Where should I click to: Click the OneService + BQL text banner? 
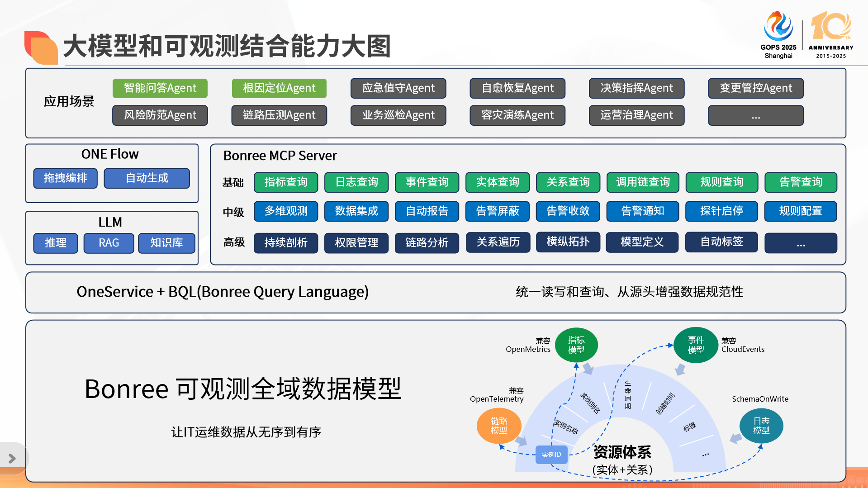coord(223,292)
